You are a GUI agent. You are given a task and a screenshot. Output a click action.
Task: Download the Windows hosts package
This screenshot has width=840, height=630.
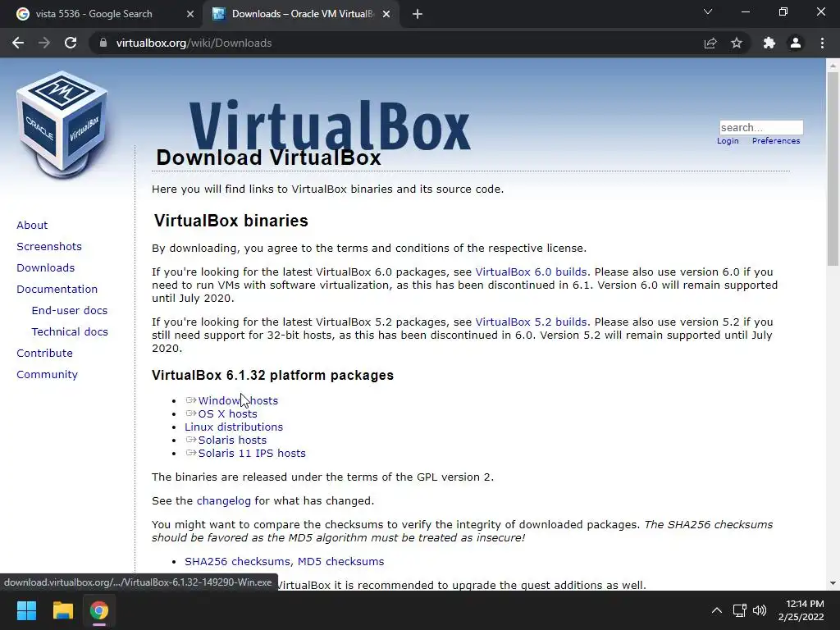238,400
